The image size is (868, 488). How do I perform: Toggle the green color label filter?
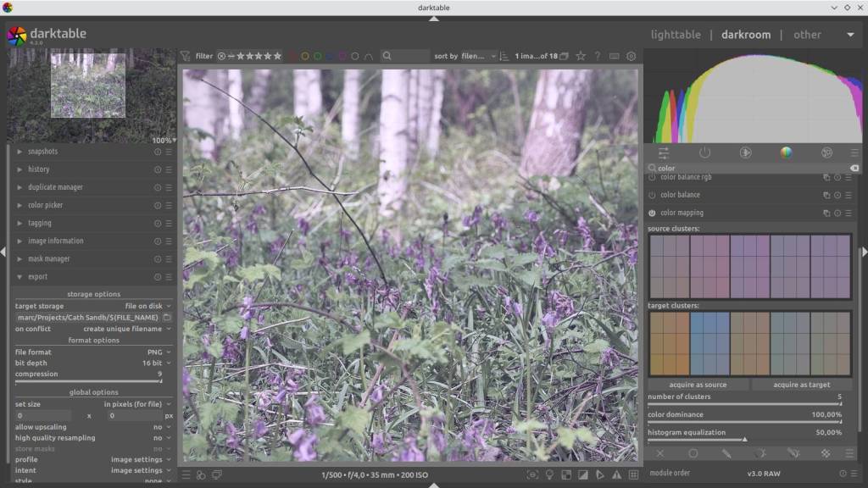coord(317,56)
